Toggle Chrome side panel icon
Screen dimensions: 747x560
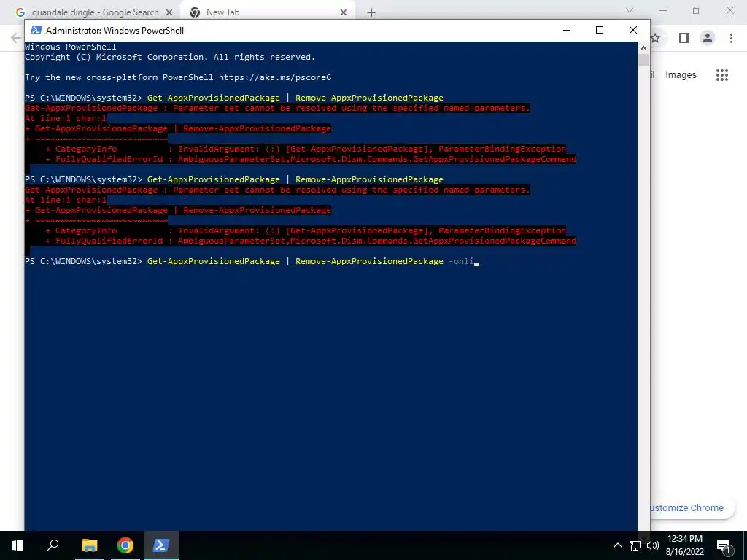pos(684,38)
